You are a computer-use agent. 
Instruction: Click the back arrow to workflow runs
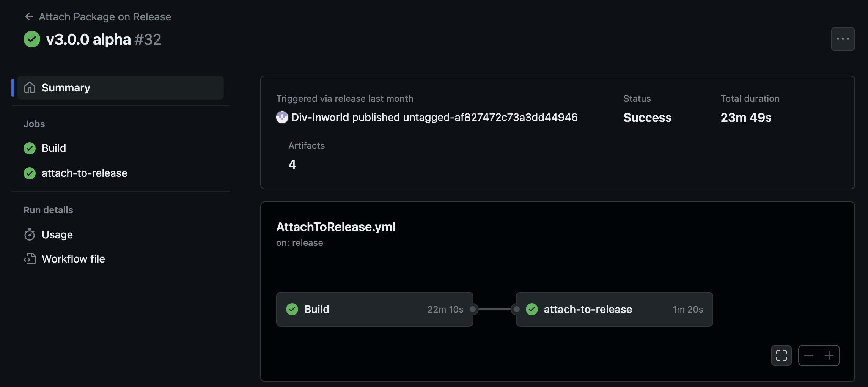tap(29, 17)
